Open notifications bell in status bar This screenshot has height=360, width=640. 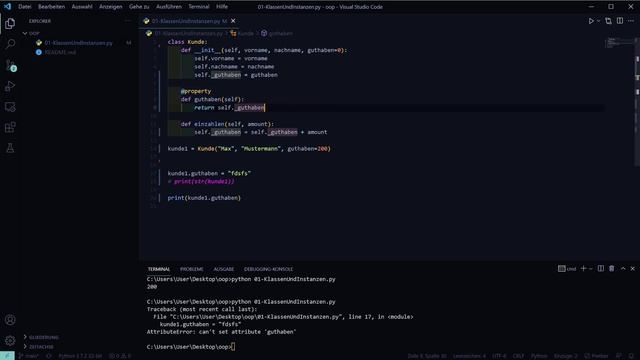[x=631, y=356]
